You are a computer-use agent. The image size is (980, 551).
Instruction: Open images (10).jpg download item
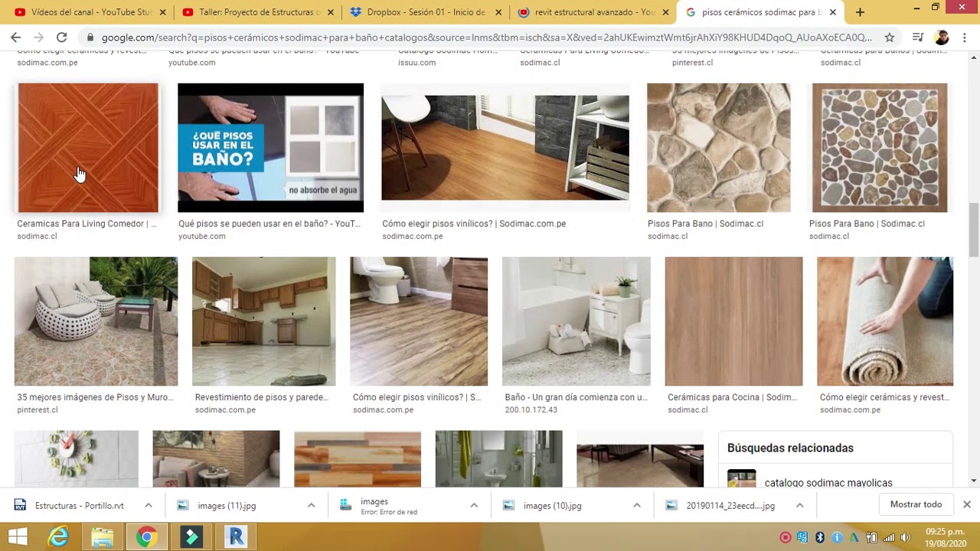pyautogui.click(x=552, y=505)
